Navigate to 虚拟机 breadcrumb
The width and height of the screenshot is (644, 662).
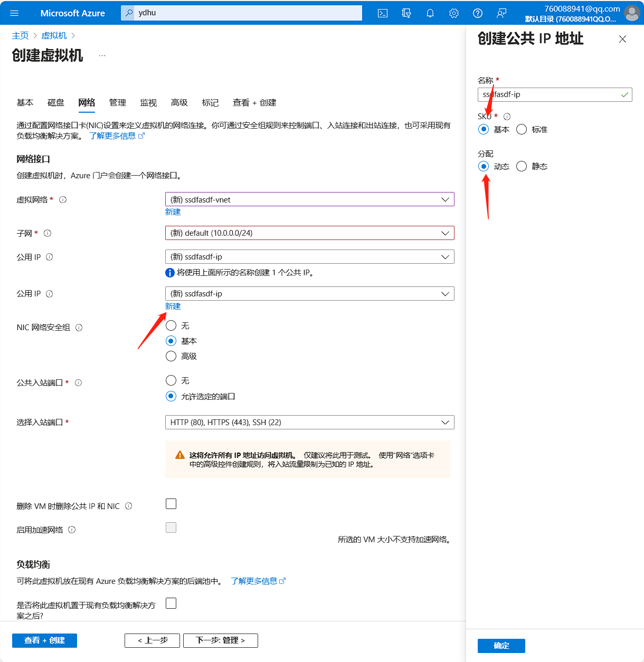tap(54, 35)
